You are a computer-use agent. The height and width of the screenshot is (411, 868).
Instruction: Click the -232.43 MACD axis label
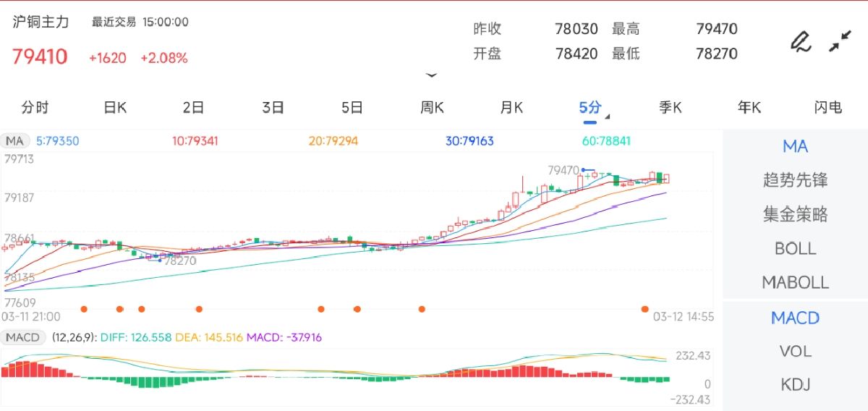pyautogui.click(x=691, y=400)
